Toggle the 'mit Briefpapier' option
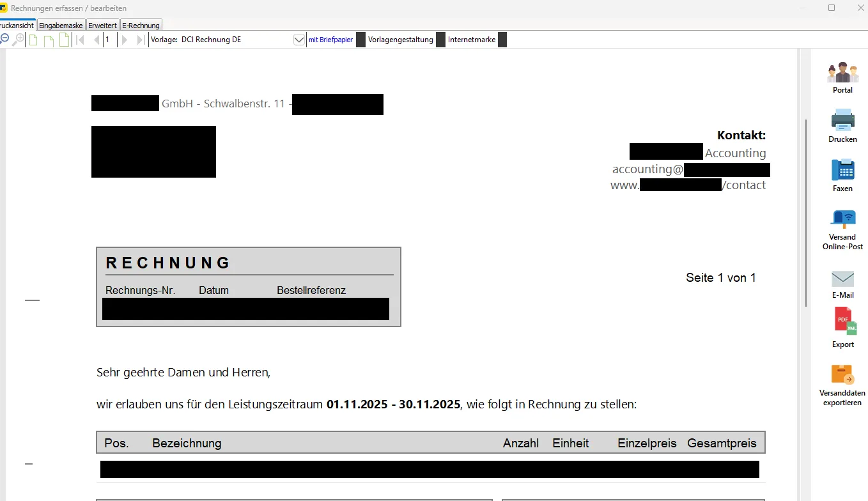The image size is (868, 501). 330,40
